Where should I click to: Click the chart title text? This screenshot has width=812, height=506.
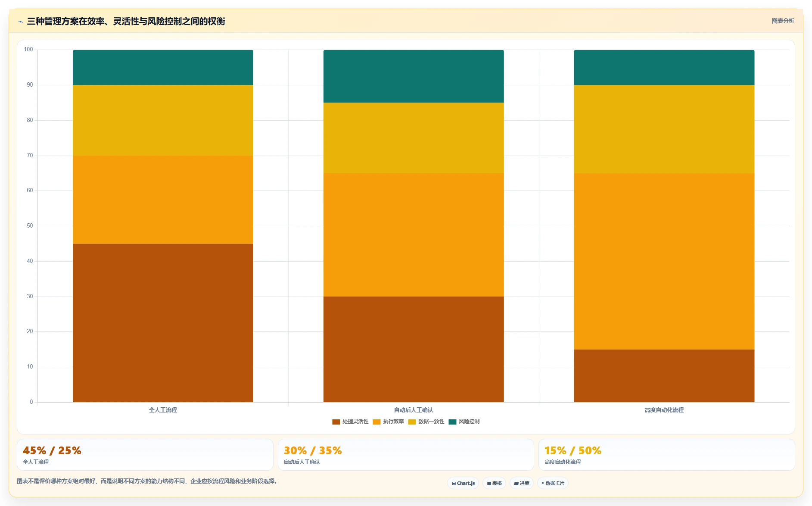(x=126, y=21)
